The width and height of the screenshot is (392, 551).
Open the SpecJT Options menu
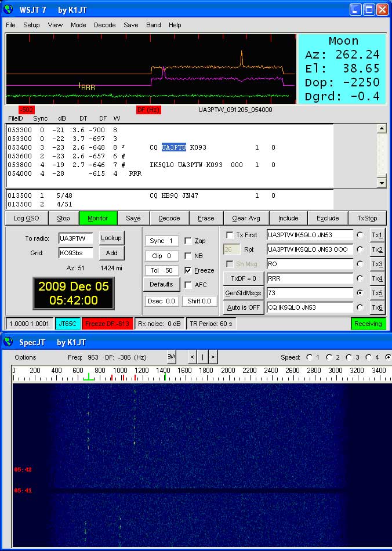tap(26, 357)
